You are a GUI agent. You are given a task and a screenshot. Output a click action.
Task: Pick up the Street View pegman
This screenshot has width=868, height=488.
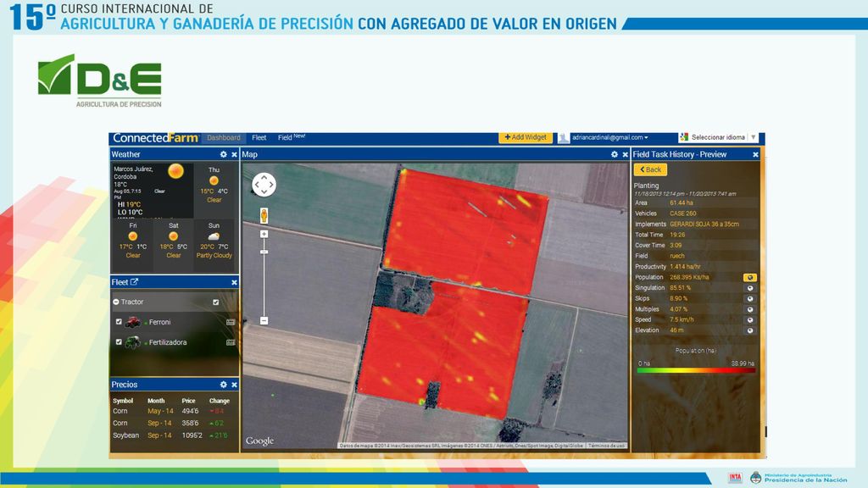[x=264, y=215]
